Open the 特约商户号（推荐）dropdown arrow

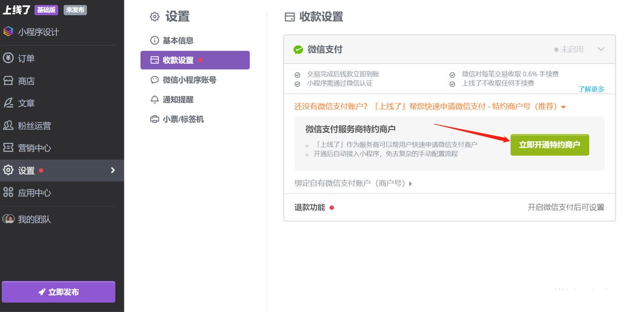coord(562,107)
